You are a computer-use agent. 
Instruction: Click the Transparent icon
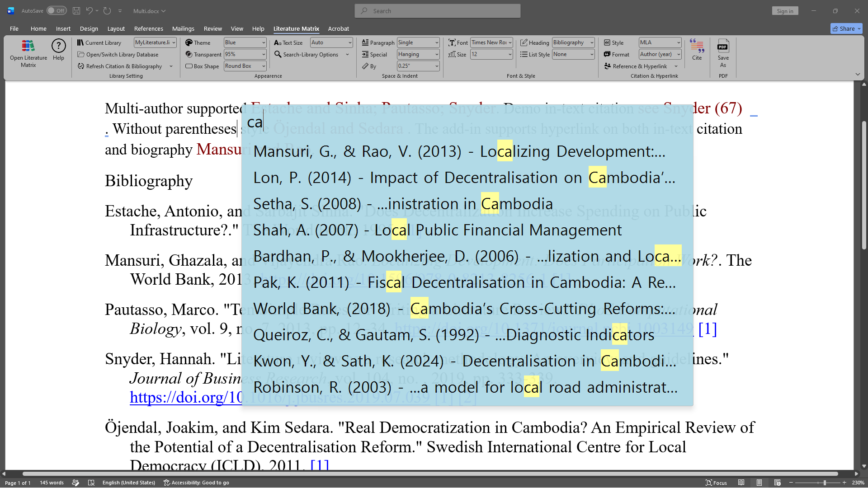189,54
